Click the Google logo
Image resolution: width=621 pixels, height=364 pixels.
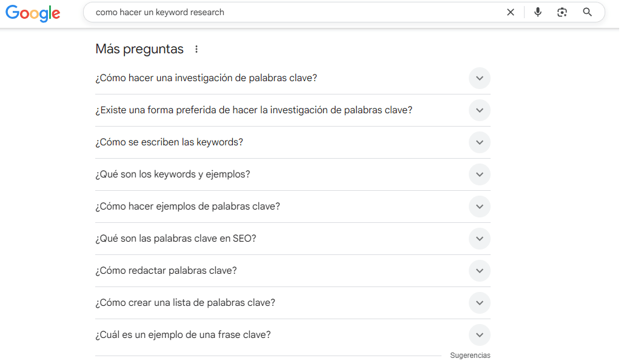(x=33, y=13)
